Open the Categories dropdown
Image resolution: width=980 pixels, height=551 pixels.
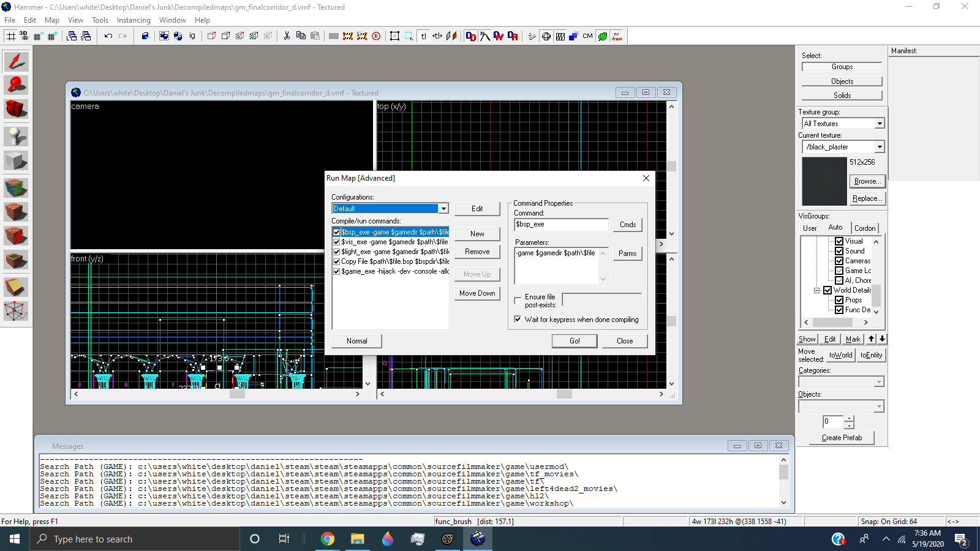click(x=879, y=382)
